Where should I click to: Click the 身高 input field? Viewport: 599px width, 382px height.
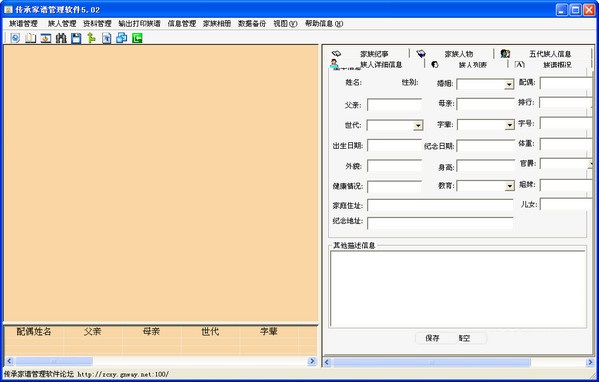tap(485, 166)
